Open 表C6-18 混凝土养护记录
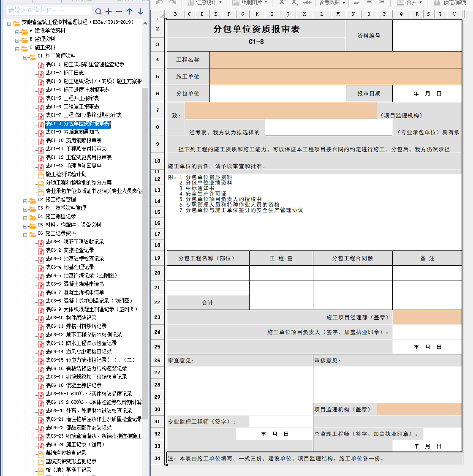The width and height of the screenshot is (473, 476). point(74,385)
